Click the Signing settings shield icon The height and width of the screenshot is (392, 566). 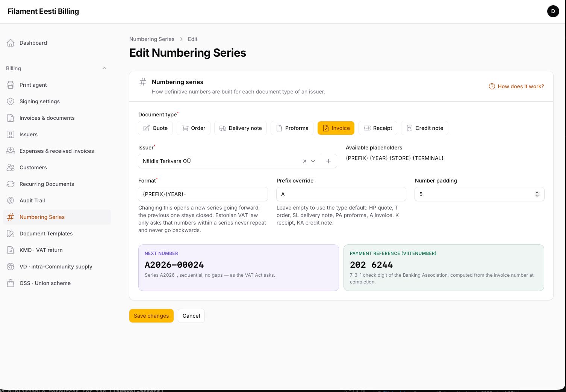pos(11,101)
